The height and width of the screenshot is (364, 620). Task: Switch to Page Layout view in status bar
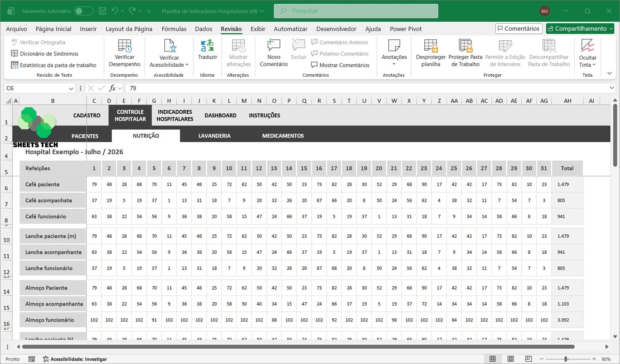511,359
